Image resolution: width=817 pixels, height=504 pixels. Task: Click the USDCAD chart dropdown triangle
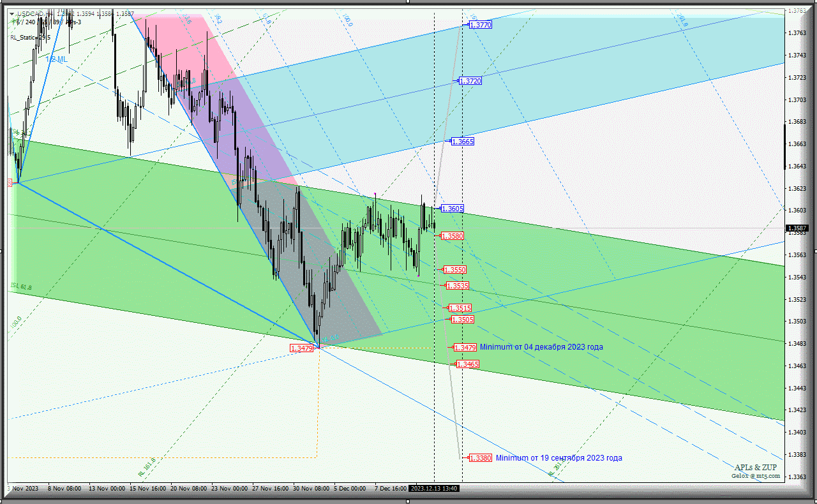pyautogui.click(x=11, y=13)
